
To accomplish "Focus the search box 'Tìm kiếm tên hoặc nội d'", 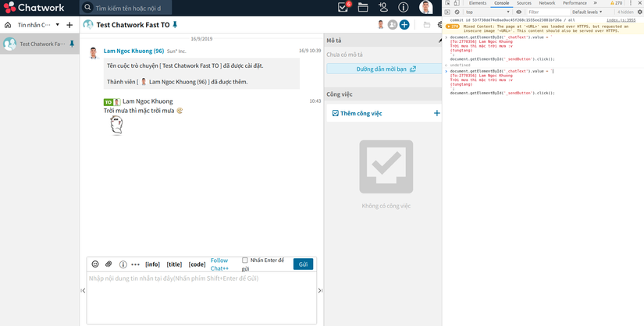I will pos(126,8).
